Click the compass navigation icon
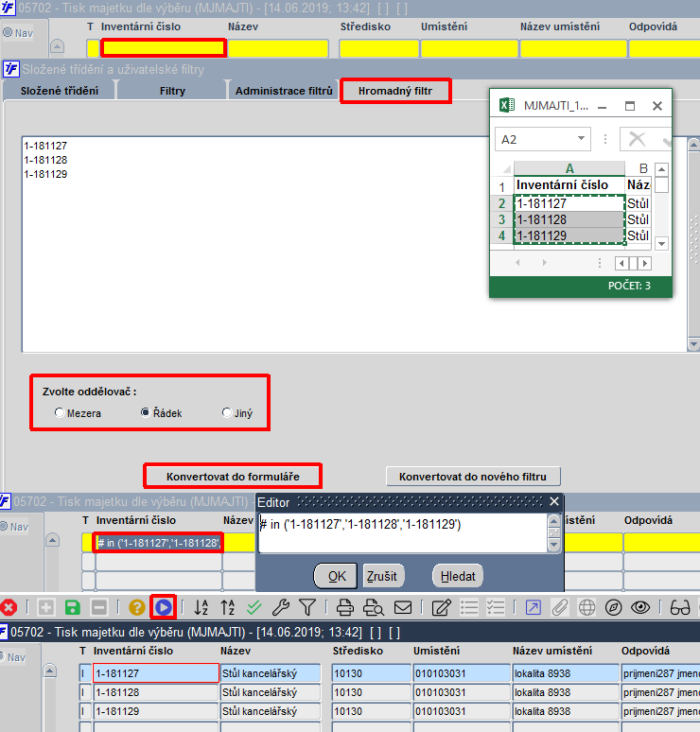Viewport: 700px width, 732px height. coord(613,607)
